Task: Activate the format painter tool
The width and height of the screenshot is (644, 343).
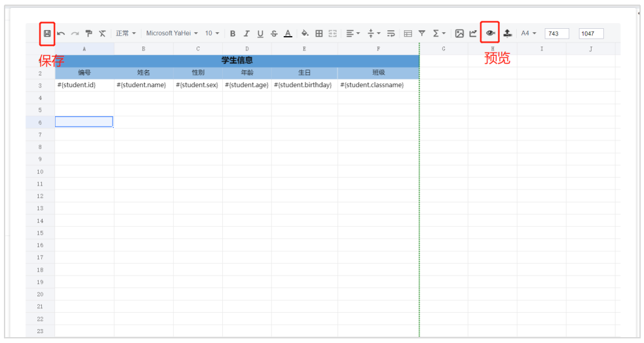Action: [88, 33]
